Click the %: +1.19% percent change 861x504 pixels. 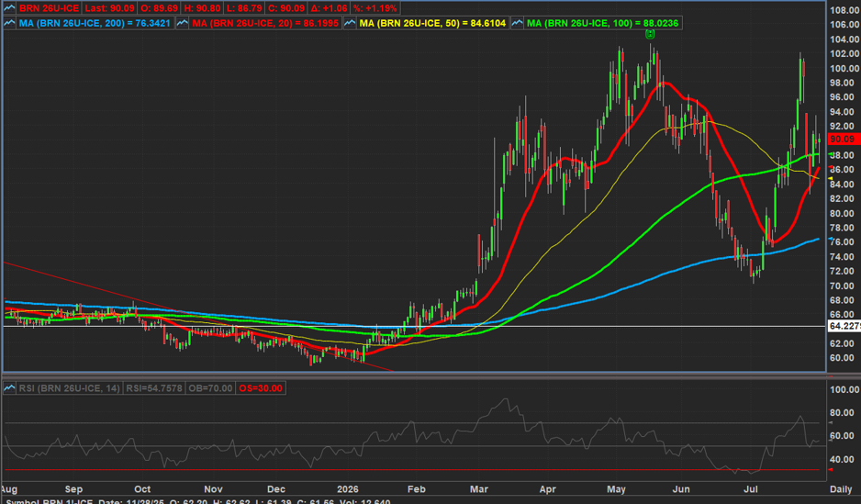(375, 8)
